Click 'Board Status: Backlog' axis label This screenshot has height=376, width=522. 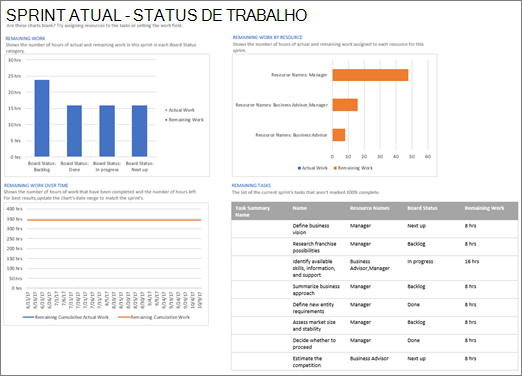click(x=42, y=166)
